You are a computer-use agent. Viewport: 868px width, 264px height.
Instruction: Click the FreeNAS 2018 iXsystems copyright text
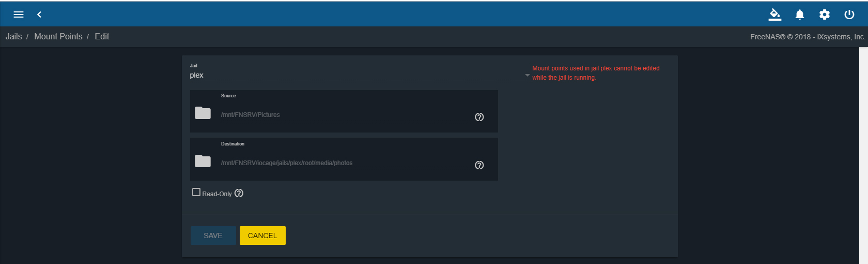tap(808, 37)
